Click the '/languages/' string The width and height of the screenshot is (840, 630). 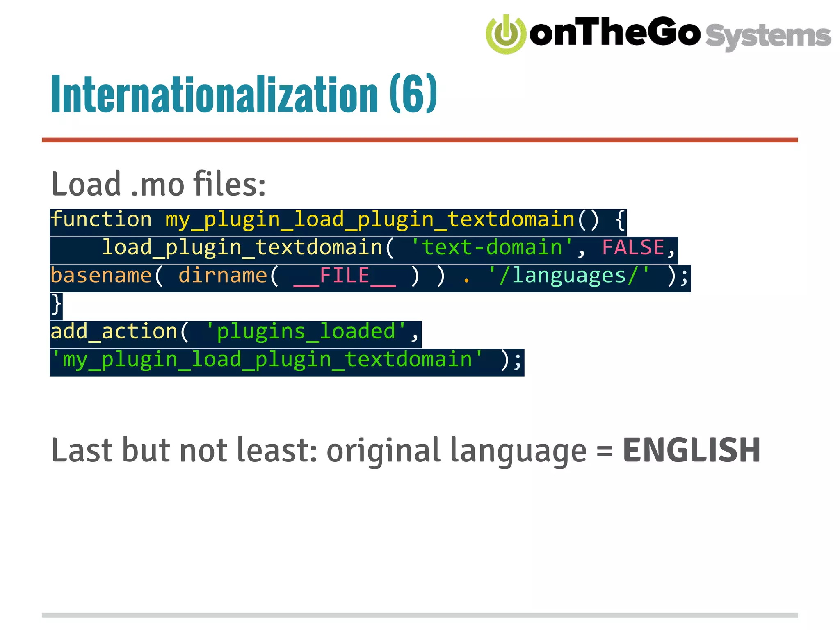click(569, 276)
